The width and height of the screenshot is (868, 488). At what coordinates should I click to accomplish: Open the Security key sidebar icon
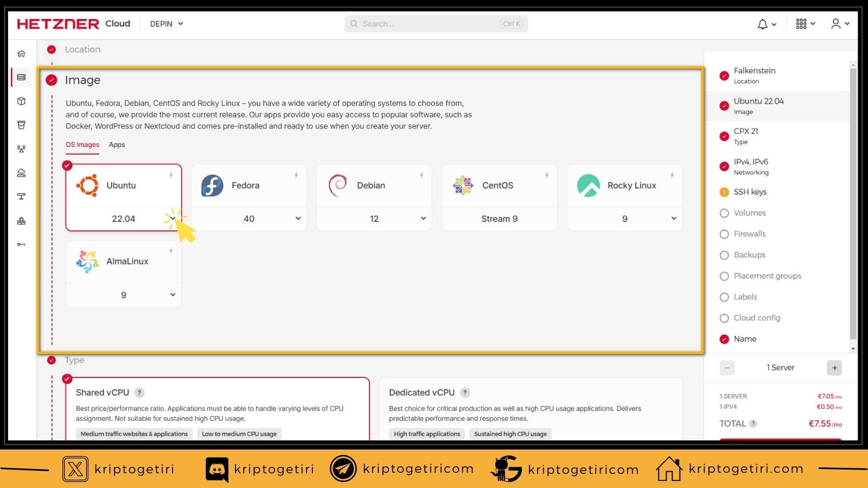pyautogui.click(x=21, y=245)
